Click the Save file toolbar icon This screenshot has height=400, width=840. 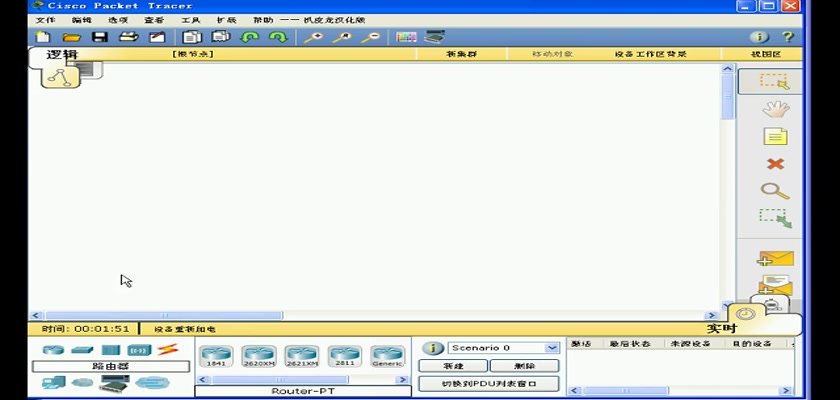[x=99, y=37]
